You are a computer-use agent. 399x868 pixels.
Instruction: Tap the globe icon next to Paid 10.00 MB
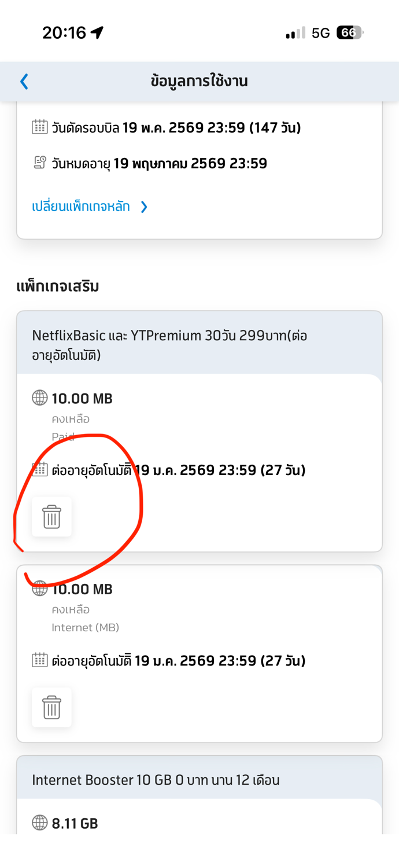tap(40, 398)
